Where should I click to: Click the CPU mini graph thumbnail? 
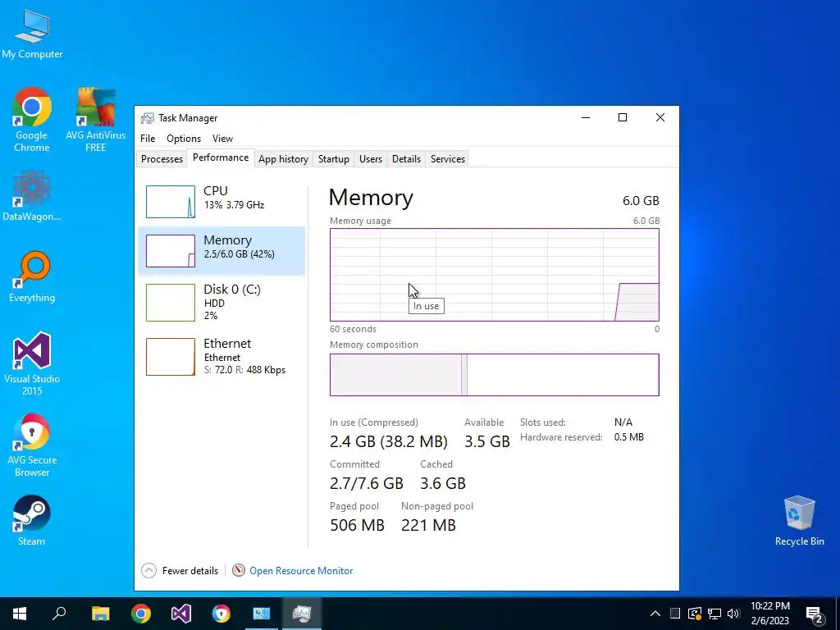point(171,202)
